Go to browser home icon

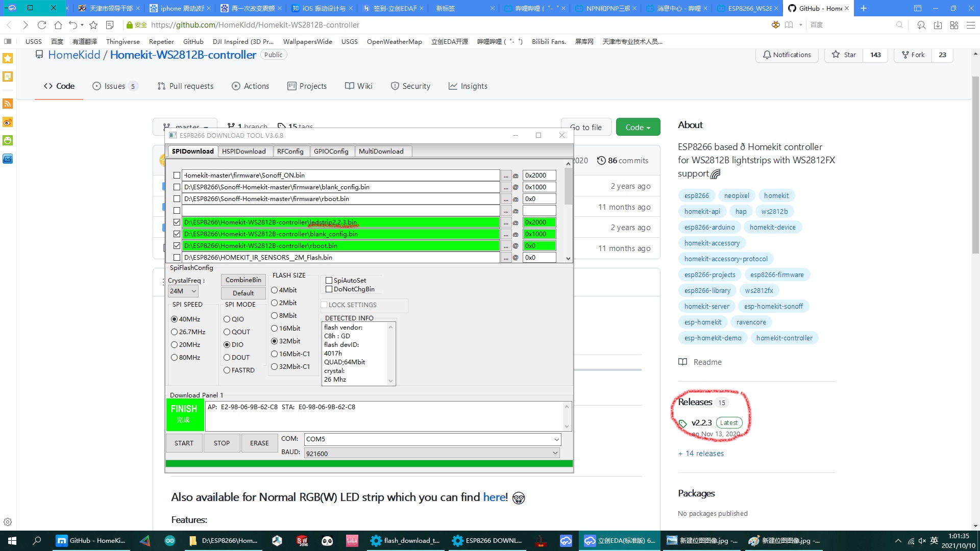point(58,25)
